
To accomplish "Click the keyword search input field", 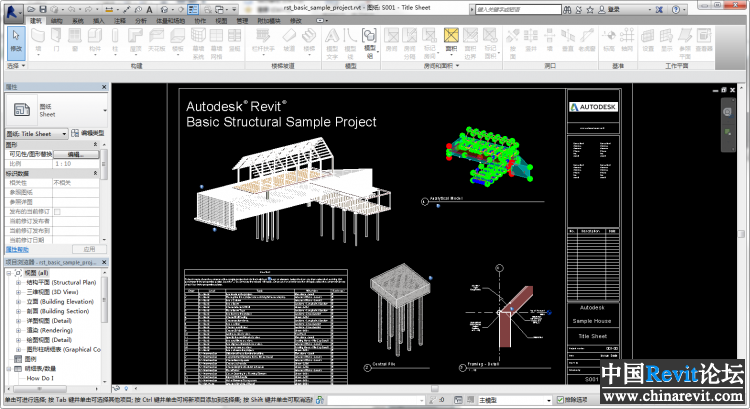I will (518, 10).
